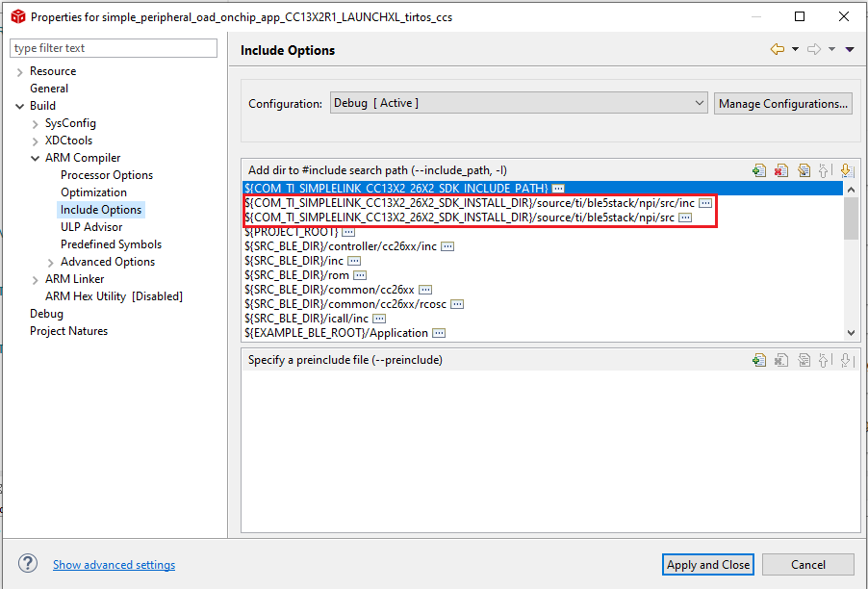
Task: Maximize the Properties dialog window
Action: point(800,16)
